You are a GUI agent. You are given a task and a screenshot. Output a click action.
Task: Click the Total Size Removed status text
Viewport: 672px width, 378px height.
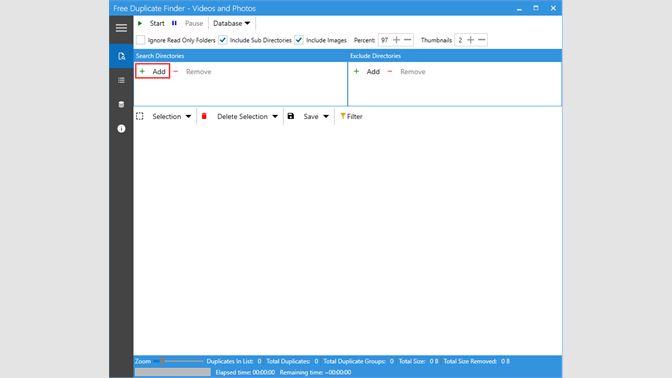pos(477,361)
